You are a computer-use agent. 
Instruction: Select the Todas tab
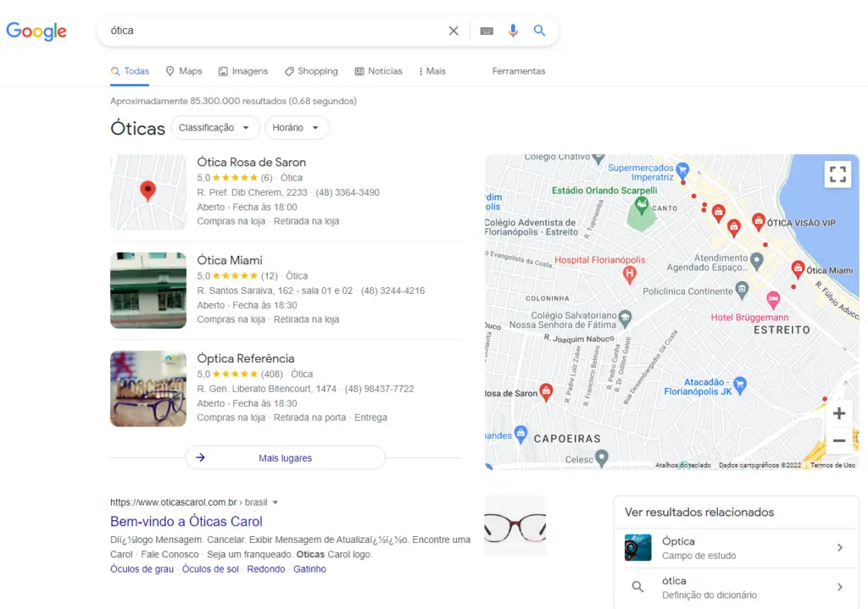[130, 71]
